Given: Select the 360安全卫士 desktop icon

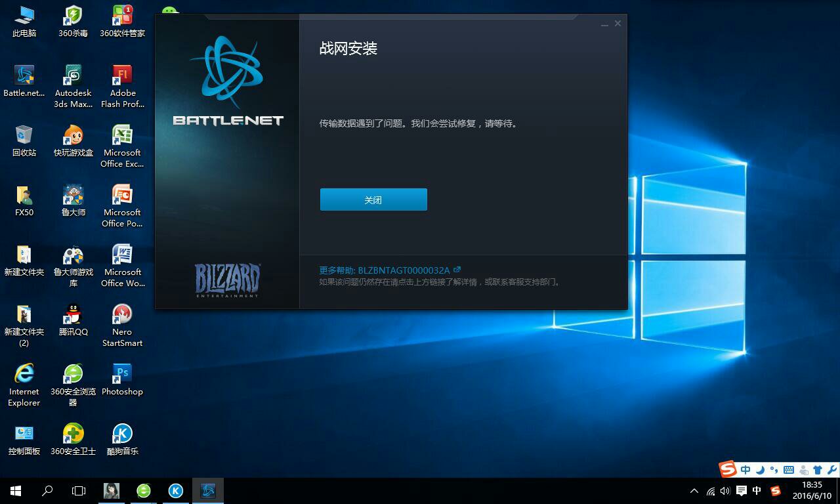Looking at the screenshot, I should click(x=73, y=440).
